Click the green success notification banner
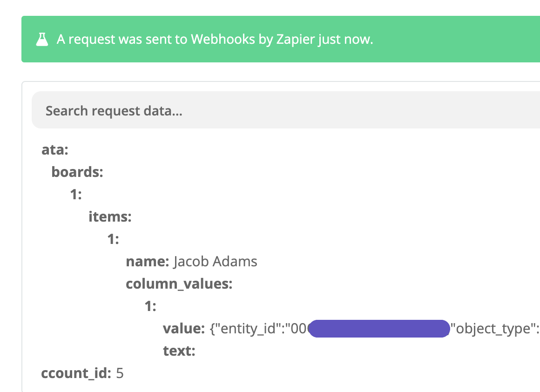Image resolution: width=540 pixels, height=392 pixels. coord(281,39)
